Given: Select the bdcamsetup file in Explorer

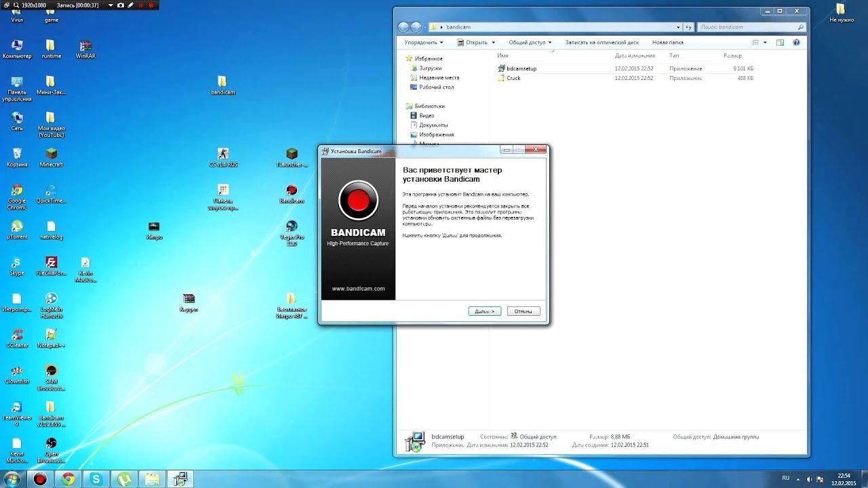Looking at the screenshot, I should pos(521,68).
